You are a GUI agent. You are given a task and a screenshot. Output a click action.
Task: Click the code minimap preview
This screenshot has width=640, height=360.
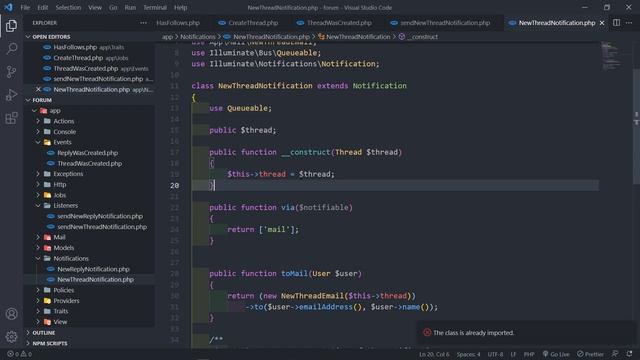[x=611, y=55]
